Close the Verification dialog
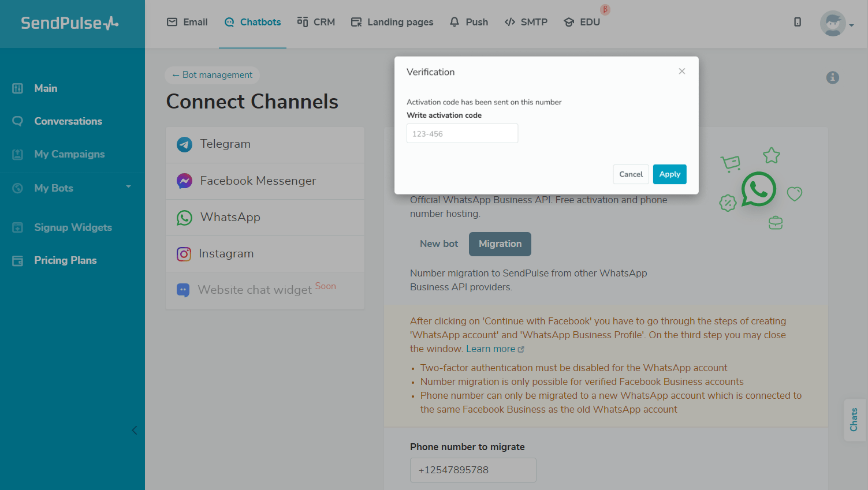The height and width of the screenshot is (490, 868). (x=681, y=72)
